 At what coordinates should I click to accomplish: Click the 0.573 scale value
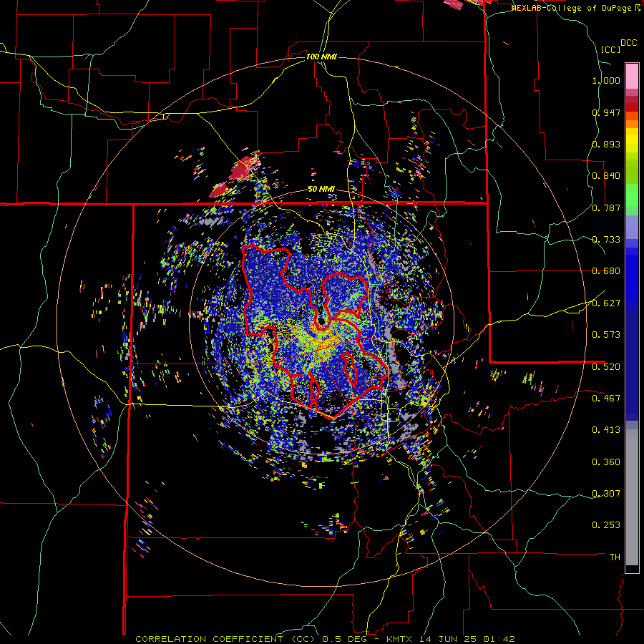[606, 335]
